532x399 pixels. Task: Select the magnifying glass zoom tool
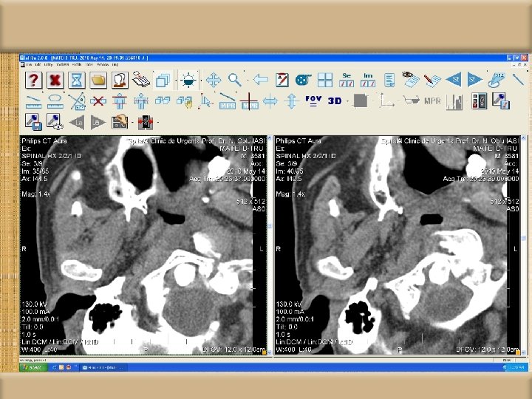(x=235, y=80)
